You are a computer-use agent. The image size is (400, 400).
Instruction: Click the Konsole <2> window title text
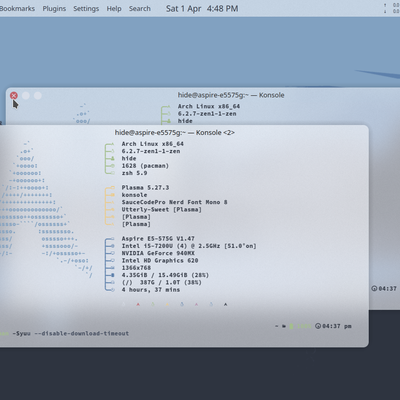coord(175,133)
